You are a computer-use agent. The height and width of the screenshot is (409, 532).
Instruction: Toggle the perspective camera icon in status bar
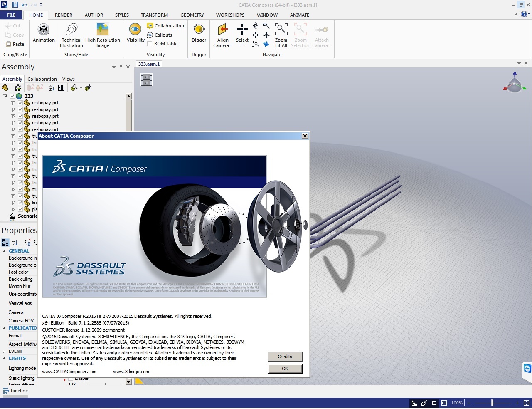click(x=424, y=403)
